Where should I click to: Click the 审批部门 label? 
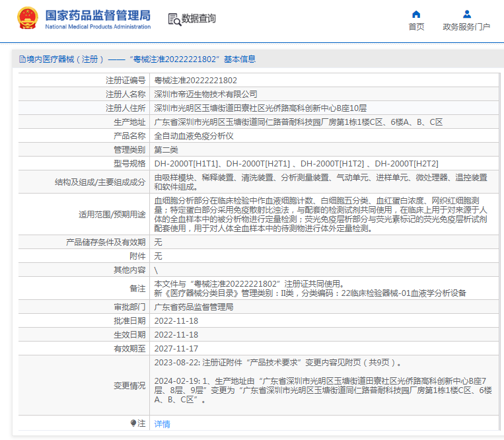click(x=129, y=307)
